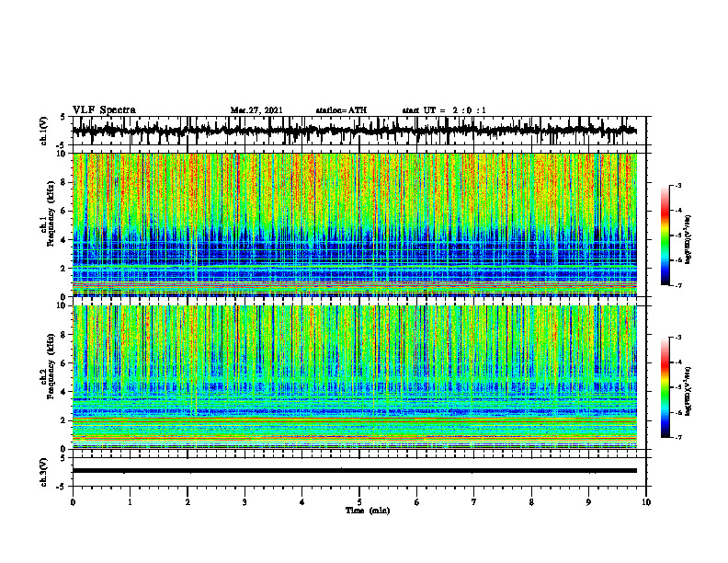Click the "8" kHz tick of ch.1 spectrogram
The image size is (728, 563).
pos(63,182)
